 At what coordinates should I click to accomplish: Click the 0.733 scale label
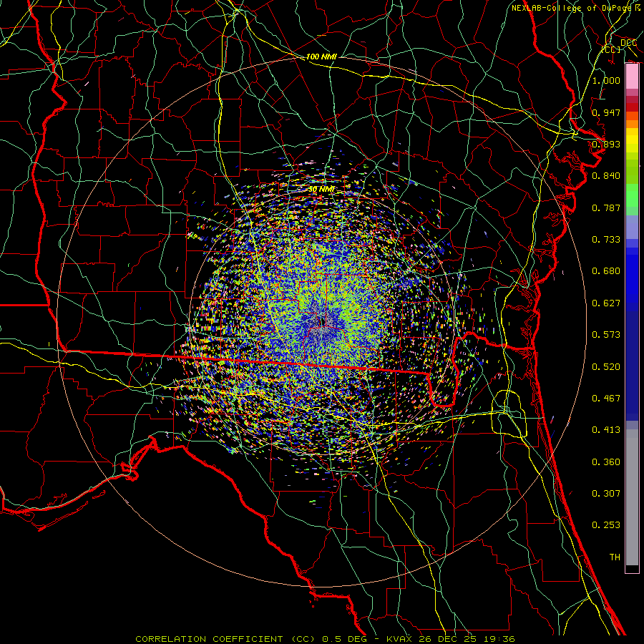[606, 240]
